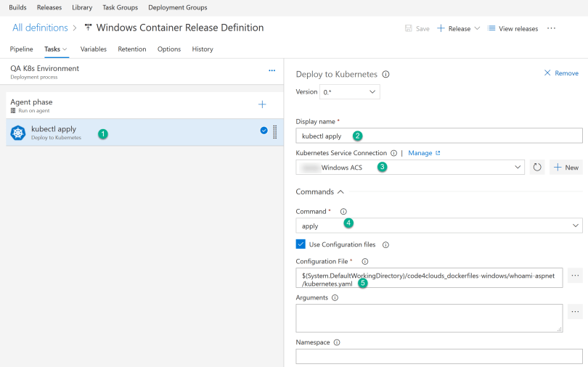Open Task Groups
Image resolution: width=588 pixels, height=367 pixels.
(x=120, y=7)
